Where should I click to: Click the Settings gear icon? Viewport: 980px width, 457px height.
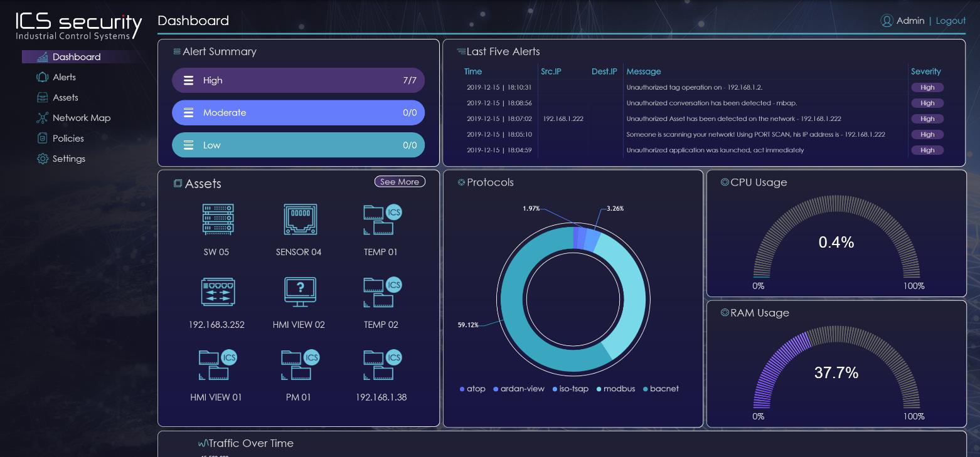coord(43,159)
